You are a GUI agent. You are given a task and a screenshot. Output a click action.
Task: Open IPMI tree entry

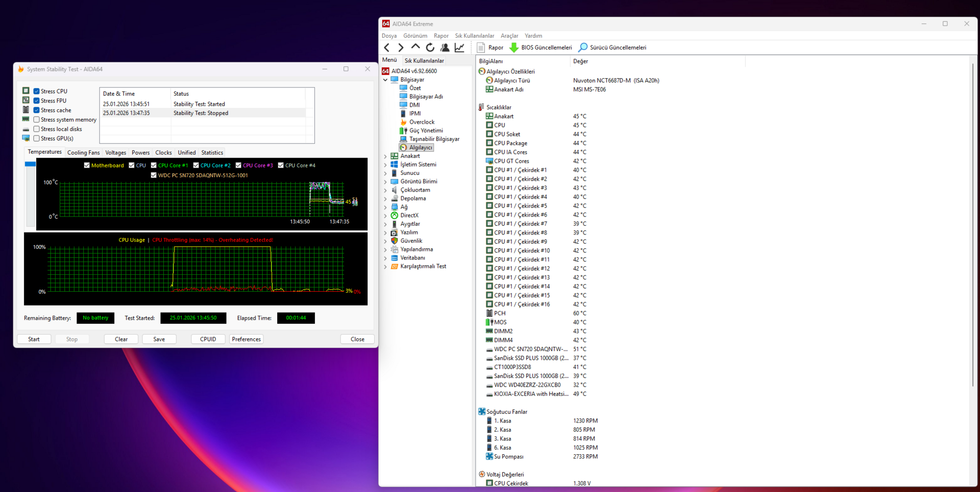point(415,113)
